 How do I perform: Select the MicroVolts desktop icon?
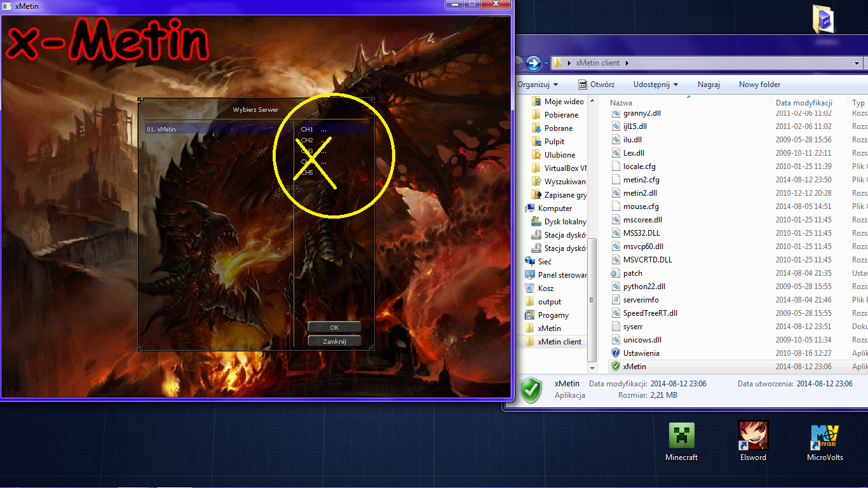[x=824, y=437]
